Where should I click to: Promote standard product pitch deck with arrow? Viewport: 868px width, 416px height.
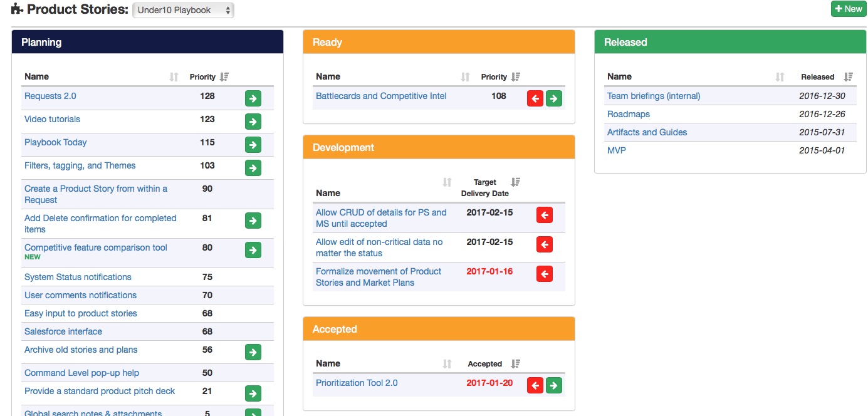(x=253, y=393)
